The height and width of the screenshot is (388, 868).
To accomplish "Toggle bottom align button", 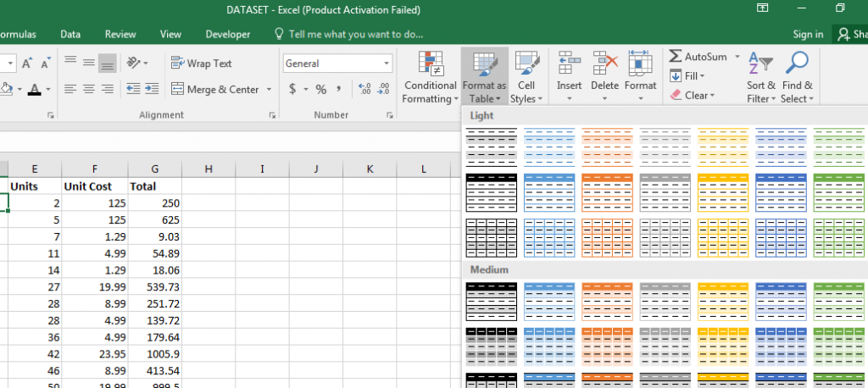I will click(x=108, y=63).
